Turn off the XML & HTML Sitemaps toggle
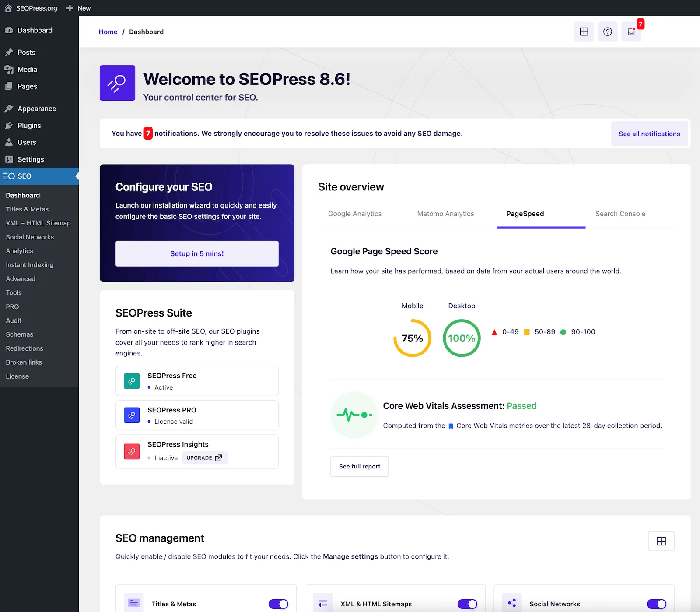 coord(467,604)
